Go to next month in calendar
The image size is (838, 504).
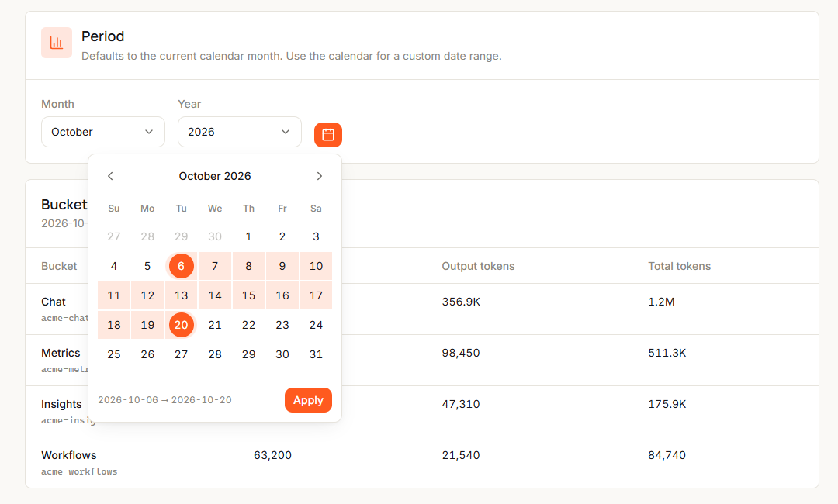(x=320, y=176)
